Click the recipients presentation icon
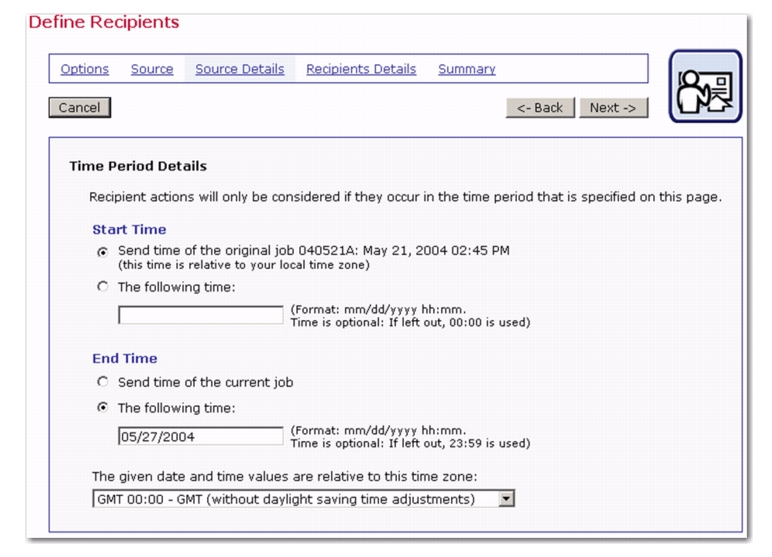The width and height of the screenshot is (772, 557). [x=705, y=86]
